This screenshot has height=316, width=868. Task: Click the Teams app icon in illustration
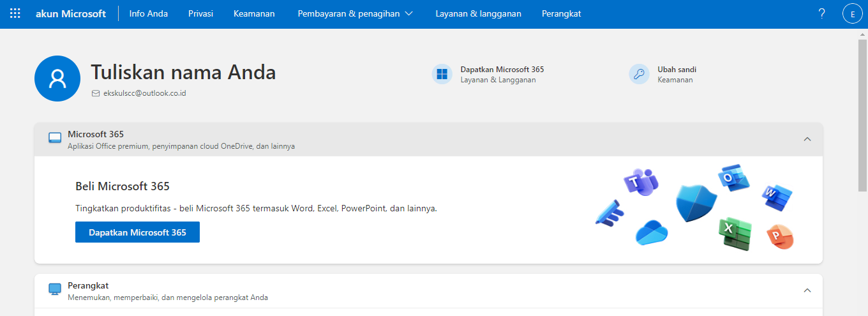coord(640,181)
